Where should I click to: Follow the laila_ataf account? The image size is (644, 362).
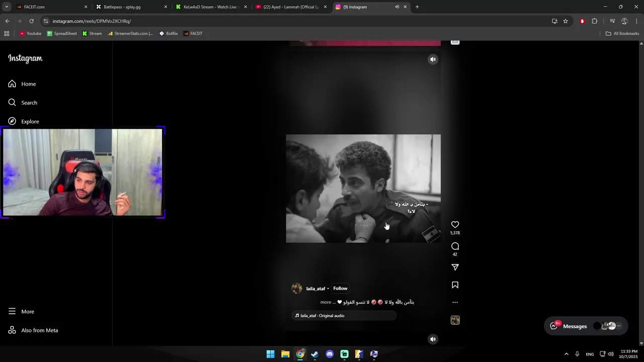340,289
